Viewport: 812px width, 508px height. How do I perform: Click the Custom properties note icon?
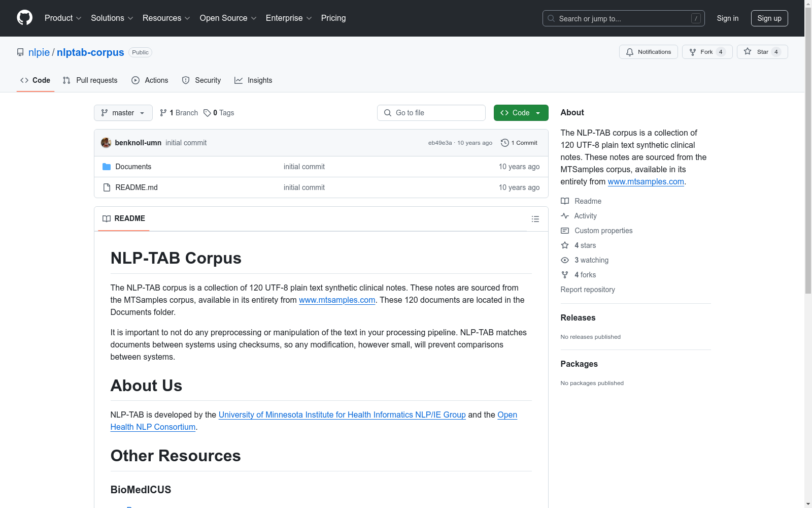click(565, 231)
